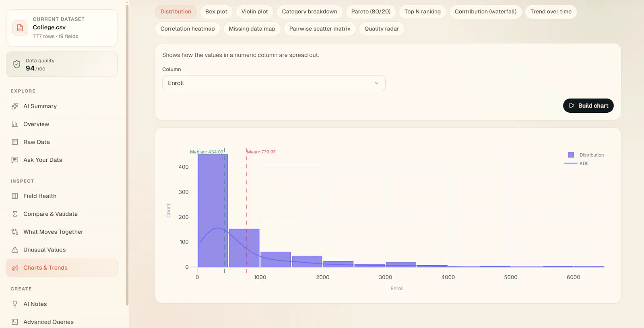Open the Pareto (80/20) tab
Image resolution: width=644 pixels, height=328 pixels.
point(371,12)
